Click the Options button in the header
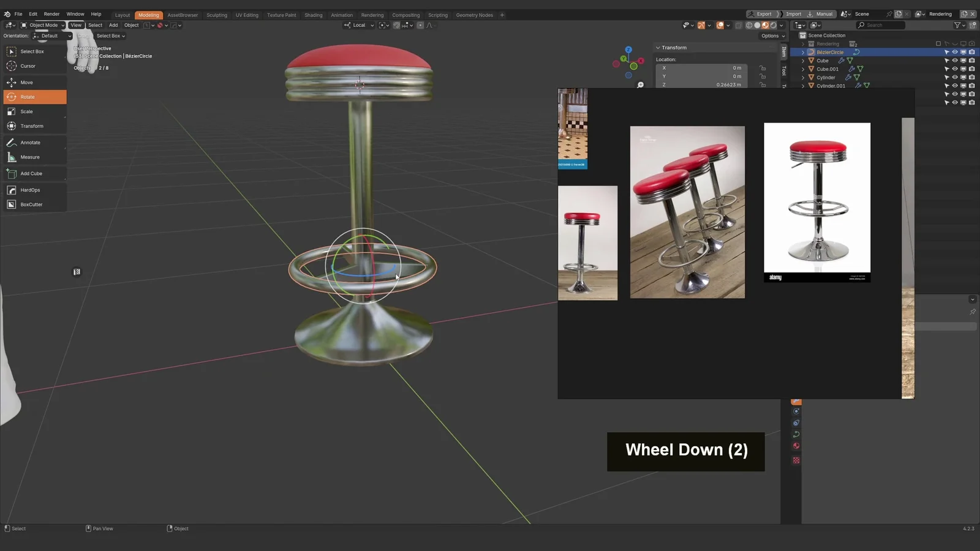This screenshot has width=980, height=551. [771, 36]
